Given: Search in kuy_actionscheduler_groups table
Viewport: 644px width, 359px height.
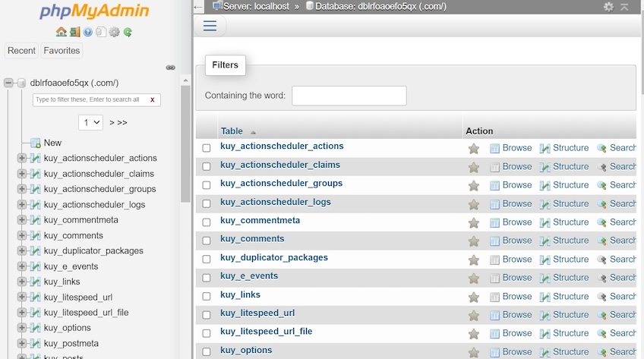Looking at the screenshot, I should click(617, 185).
